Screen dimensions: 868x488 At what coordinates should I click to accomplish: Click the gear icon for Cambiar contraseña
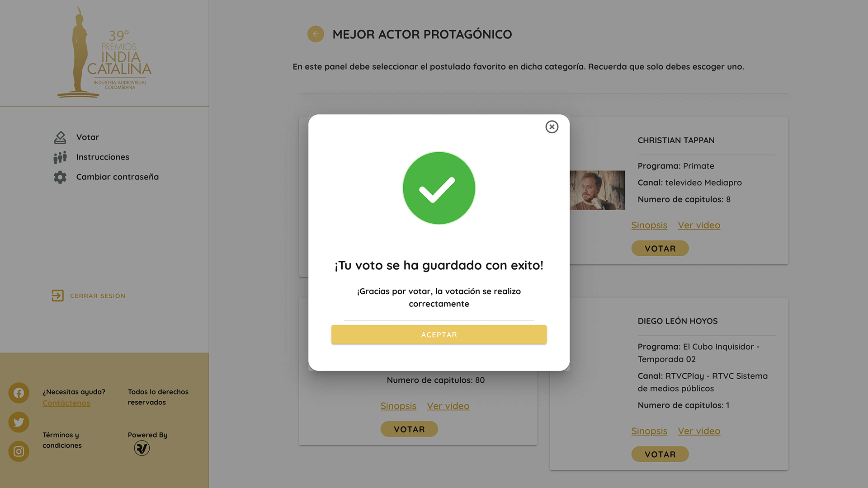pos(60,177)
